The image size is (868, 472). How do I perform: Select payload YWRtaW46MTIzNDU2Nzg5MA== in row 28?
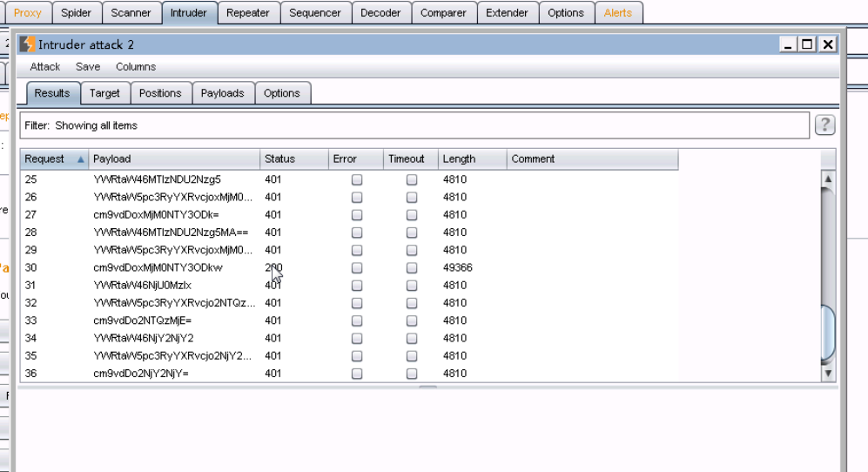coord(171,233)
